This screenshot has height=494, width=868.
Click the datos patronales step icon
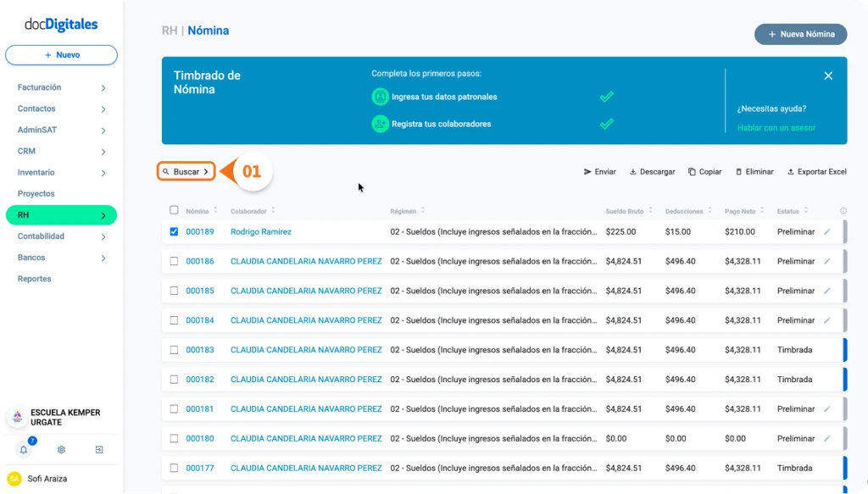(380, 97)
